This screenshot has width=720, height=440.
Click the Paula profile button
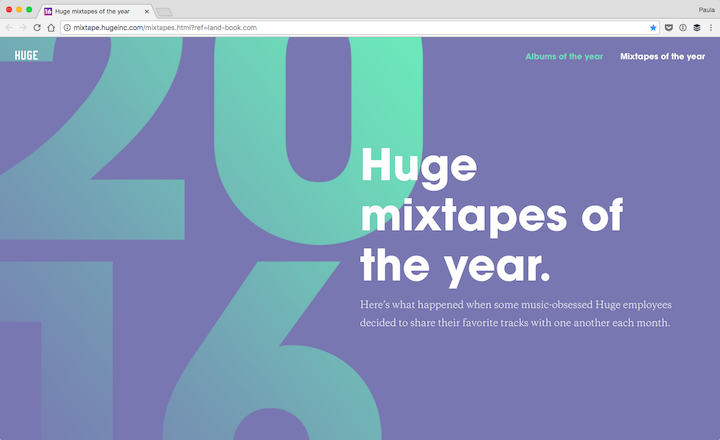point(707,10)
